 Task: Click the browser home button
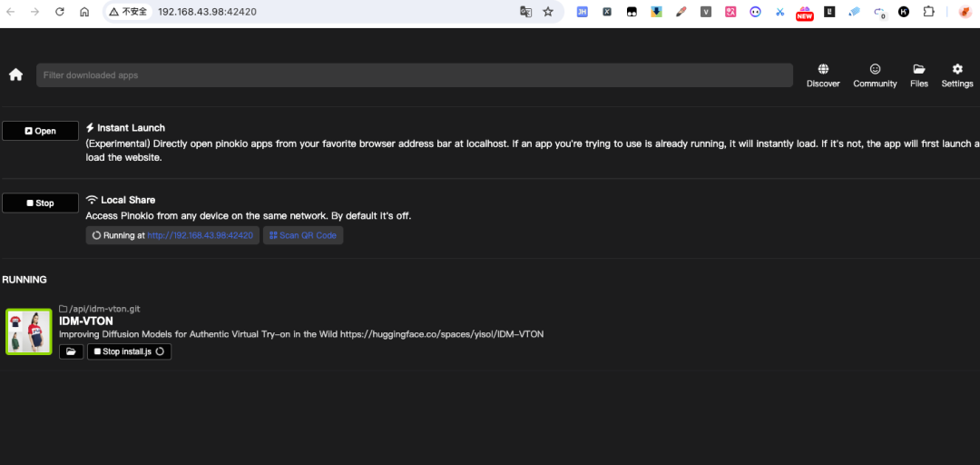click(x=84, y=12)
